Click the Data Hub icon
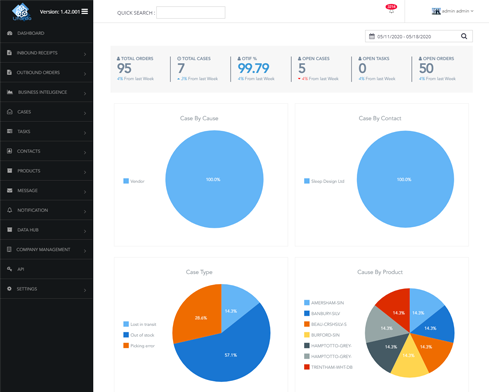 coord(10,230)
